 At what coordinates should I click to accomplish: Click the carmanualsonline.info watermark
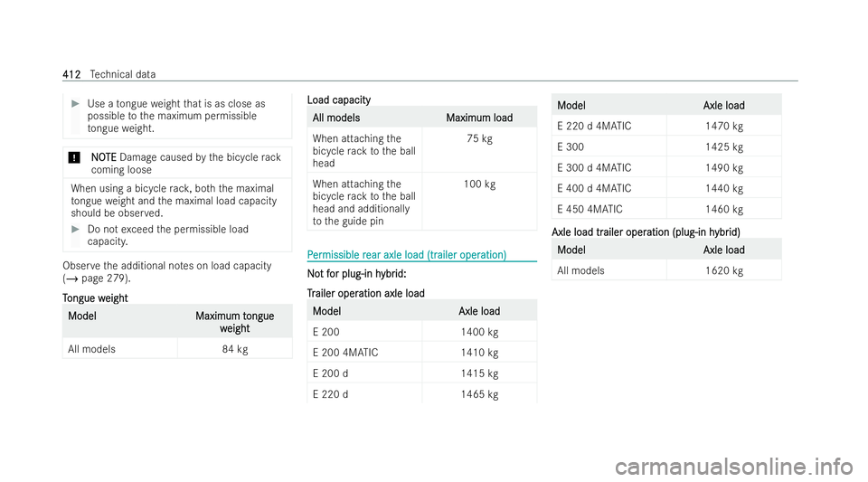click(x=734, y=467)
